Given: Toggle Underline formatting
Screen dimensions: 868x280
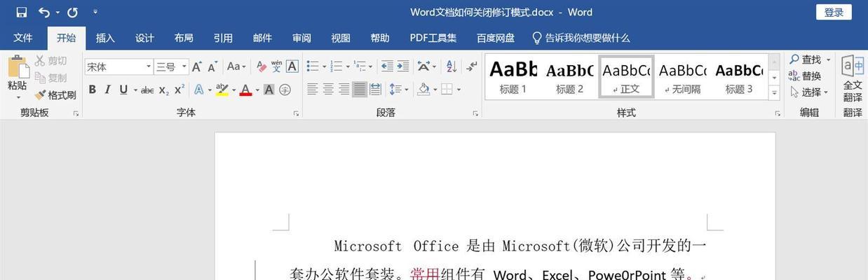Looking at the screenshot, I should [123, 90].
